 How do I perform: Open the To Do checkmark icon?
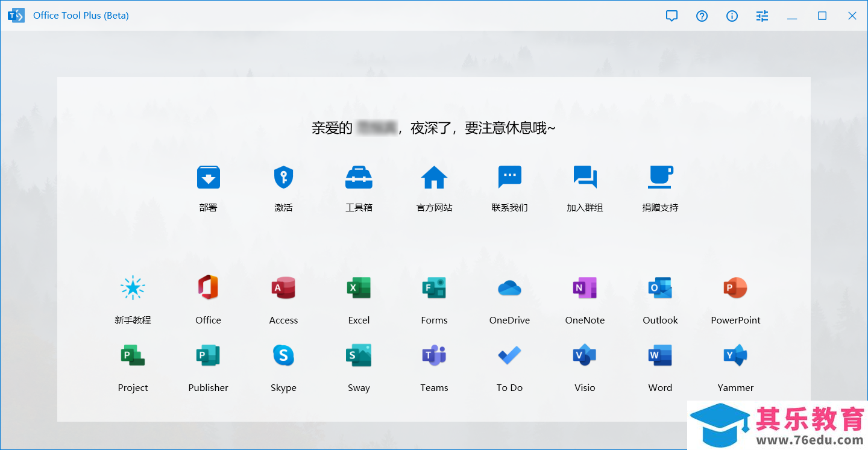(x=509, y=355)
